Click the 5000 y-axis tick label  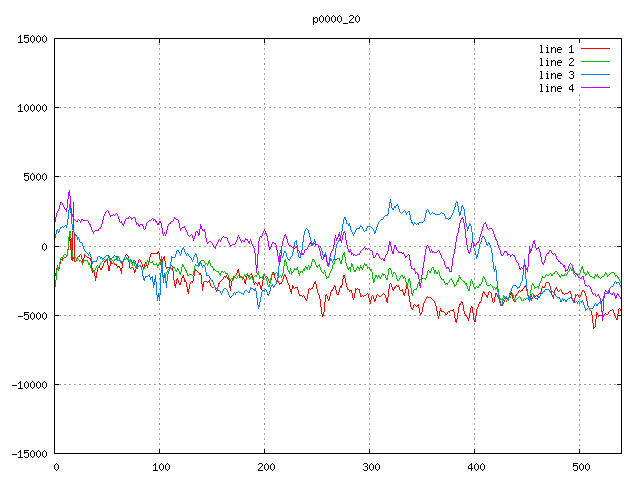(x=35, y=177)
